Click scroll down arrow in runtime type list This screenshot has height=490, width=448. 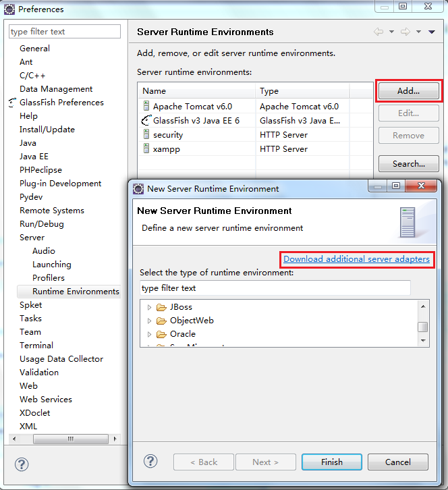click(423, 340)
